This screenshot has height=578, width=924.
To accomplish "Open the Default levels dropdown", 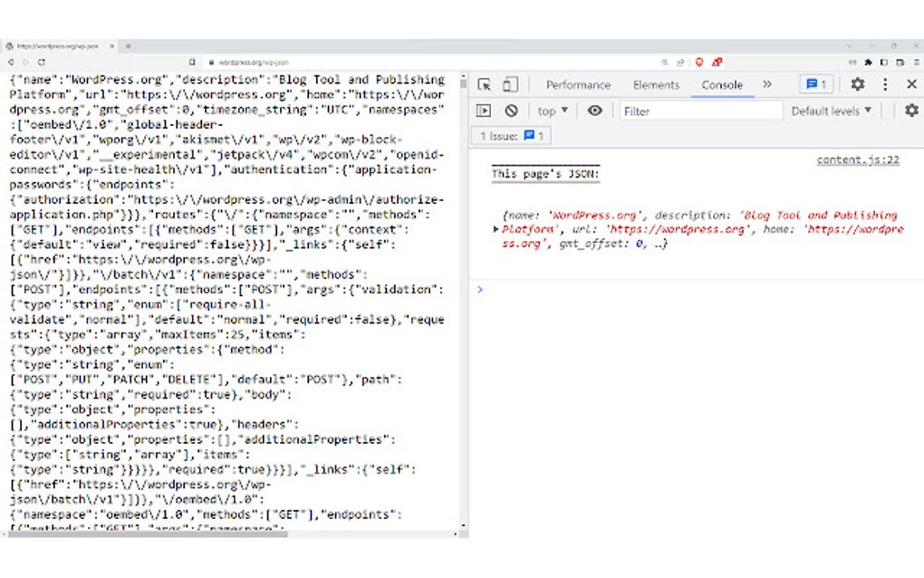I will point(831,111).
